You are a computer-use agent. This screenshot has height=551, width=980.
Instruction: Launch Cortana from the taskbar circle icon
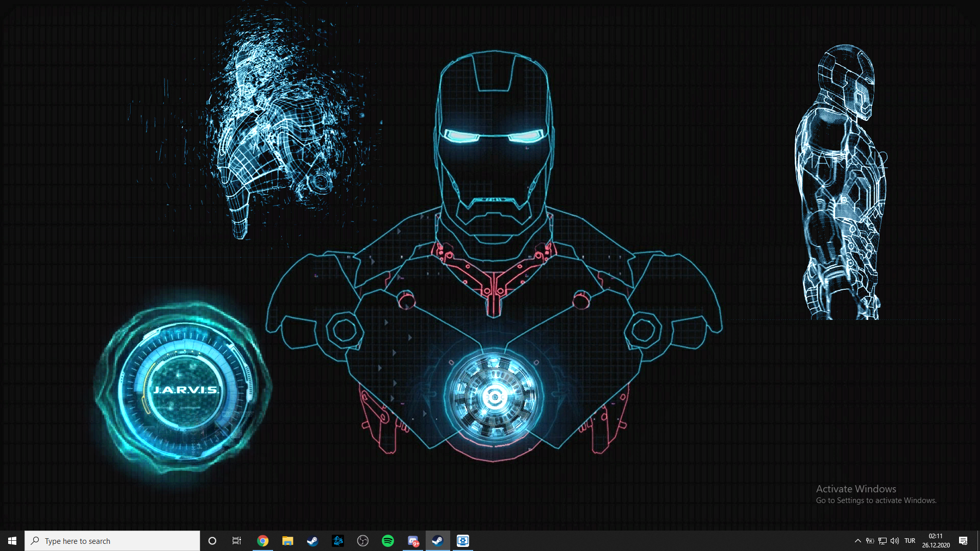tap(212, 541)
